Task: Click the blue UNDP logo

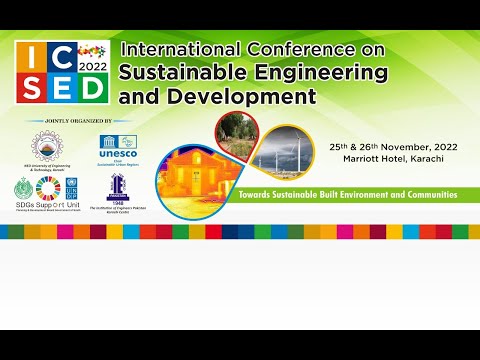Action: pos(71,189)
